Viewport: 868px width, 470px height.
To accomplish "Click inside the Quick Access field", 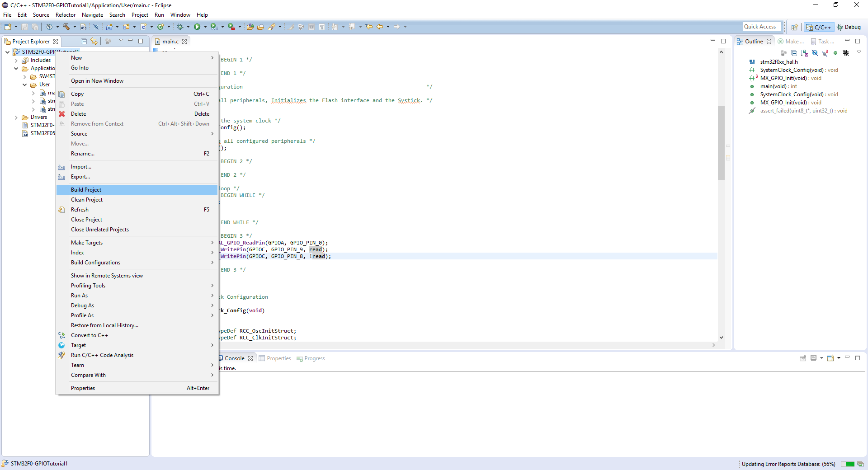I will tap(761, 27).
